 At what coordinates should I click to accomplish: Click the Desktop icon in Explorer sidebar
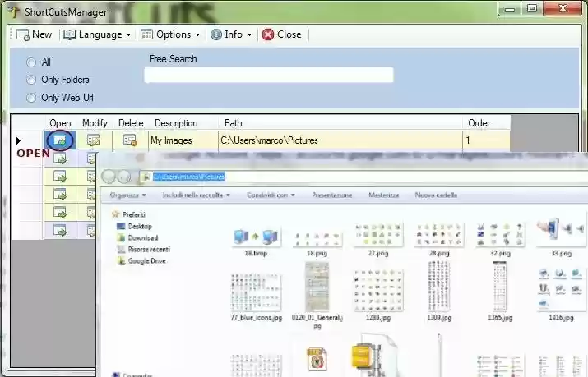click(x=121, y=226)
